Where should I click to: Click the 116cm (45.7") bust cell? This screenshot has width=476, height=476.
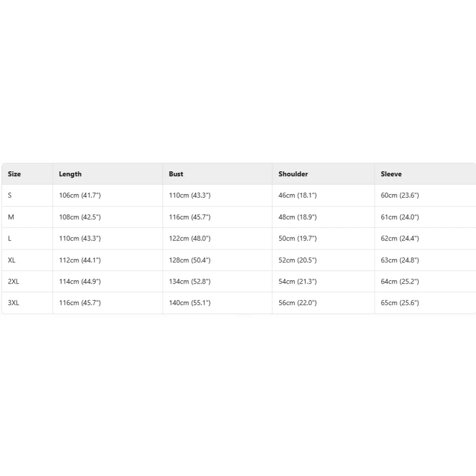189,217
